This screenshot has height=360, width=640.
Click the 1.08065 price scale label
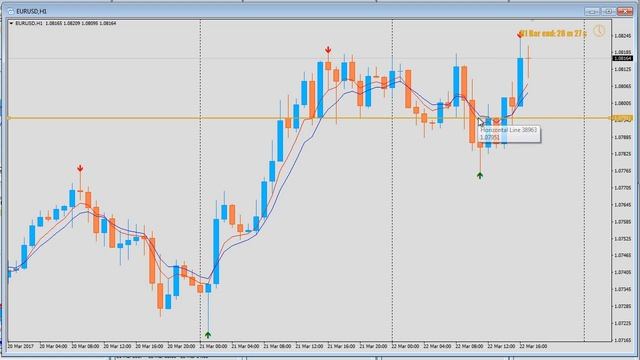622,87
